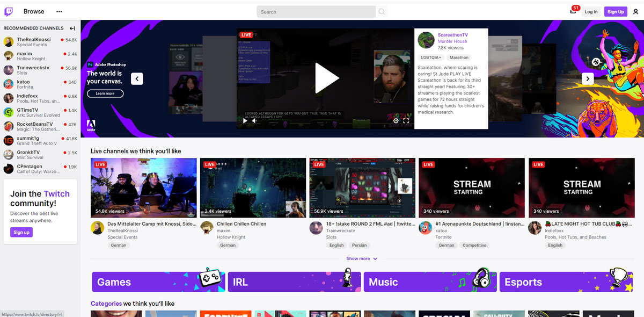
Task: Open the IRL category banner
Action: (x=294, y=282)
